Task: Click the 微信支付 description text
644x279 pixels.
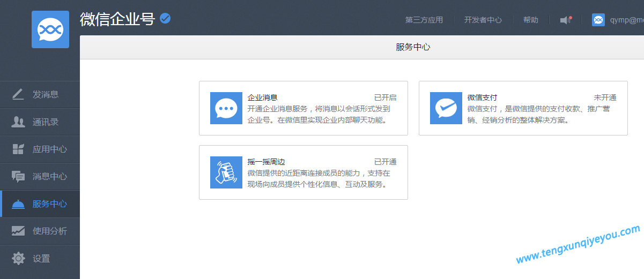Action: [x=538, y=114]
